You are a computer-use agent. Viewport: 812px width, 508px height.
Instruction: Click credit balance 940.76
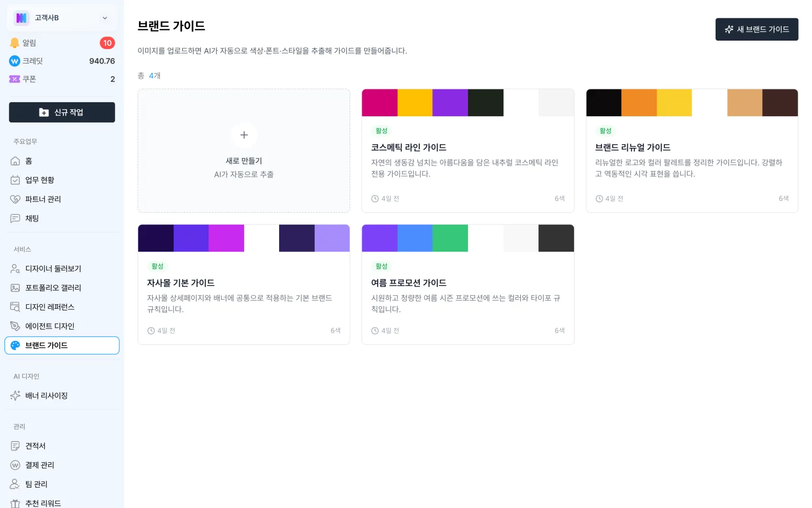(x=102, y=61)
